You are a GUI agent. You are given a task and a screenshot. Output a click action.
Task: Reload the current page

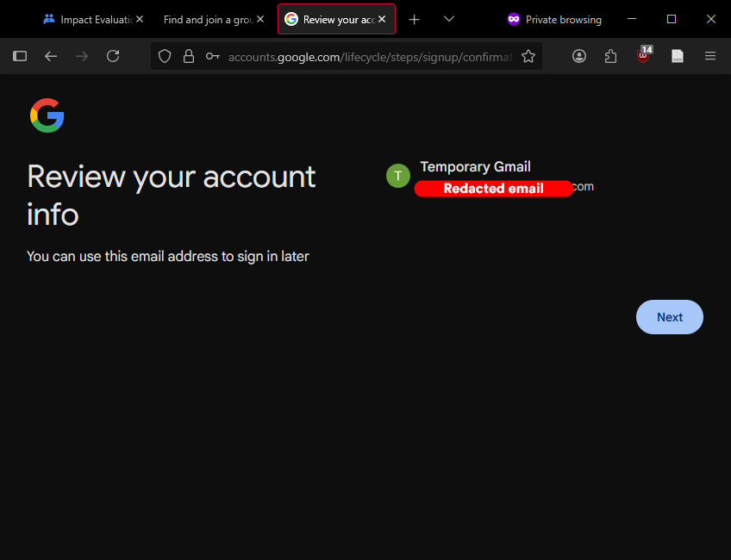(113, 56)
